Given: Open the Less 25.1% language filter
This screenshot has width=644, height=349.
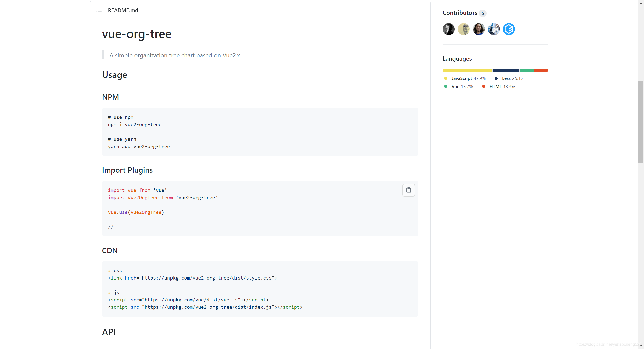Looking at the screenshot, I should click(513, 78).
